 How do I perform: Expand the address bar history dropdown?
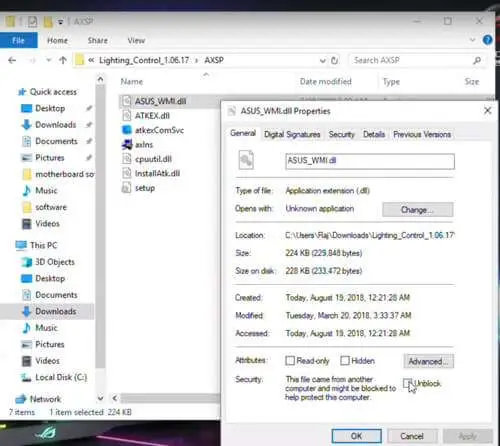(323, 60)
